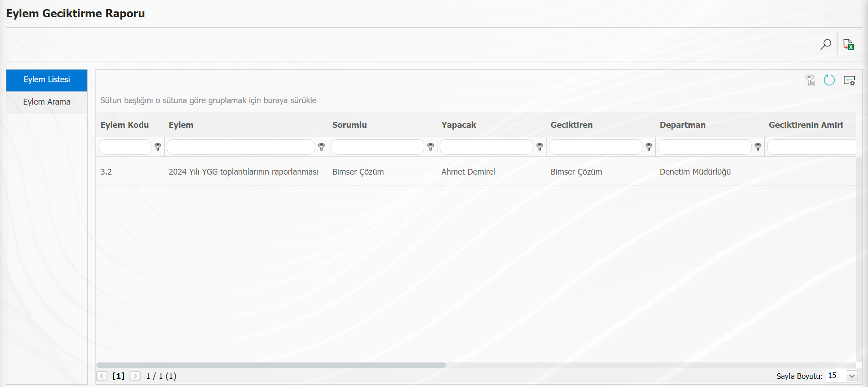Focus the Eylem filter field
868x387 pixels.
click(241, 147)
